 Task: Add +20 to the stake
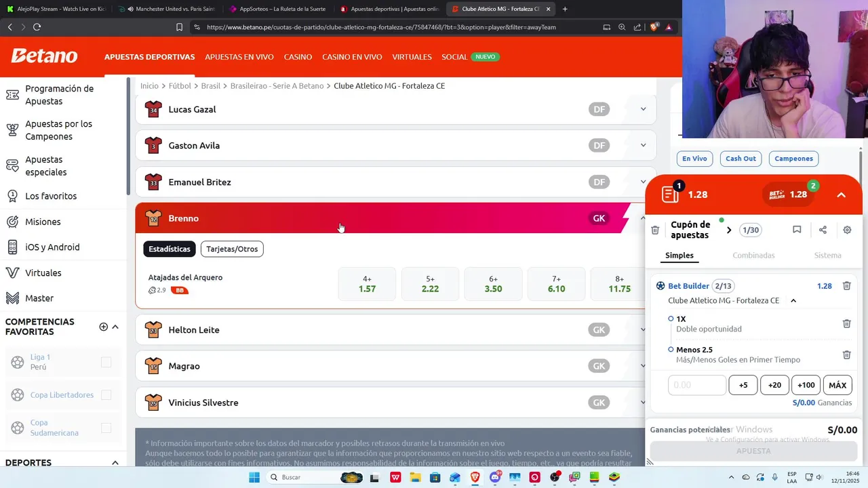pyautogui.click(x=774, y=385)
